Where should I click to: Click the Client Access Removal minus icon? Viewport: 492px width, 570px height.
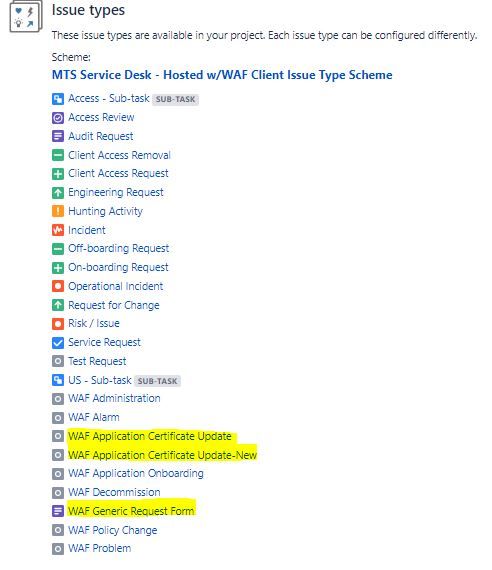point(58,155)
